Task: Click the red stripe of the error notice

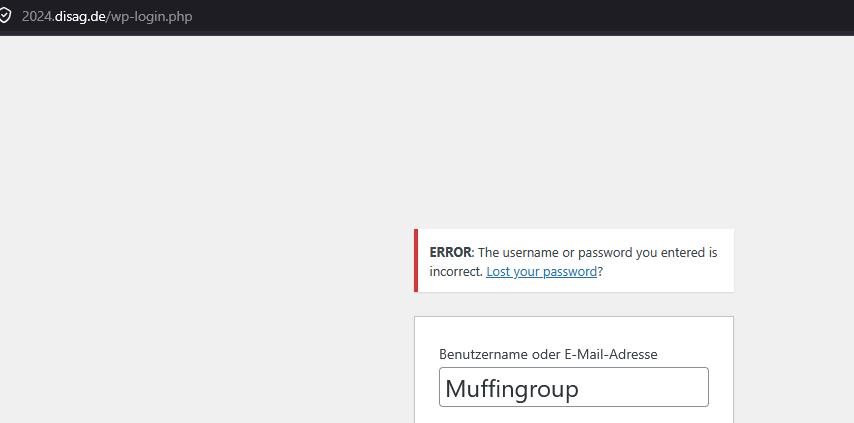Action: coord(416,261)
